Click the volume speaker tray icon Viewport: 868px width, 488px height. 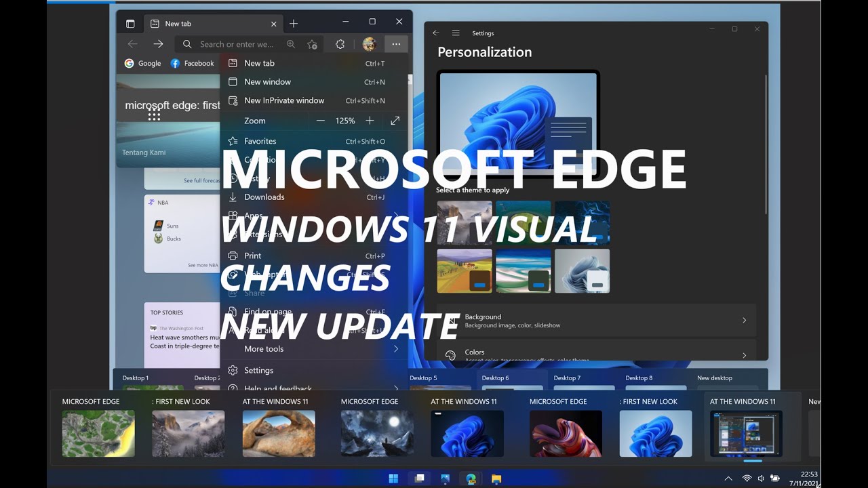click(x=761, y=479)
